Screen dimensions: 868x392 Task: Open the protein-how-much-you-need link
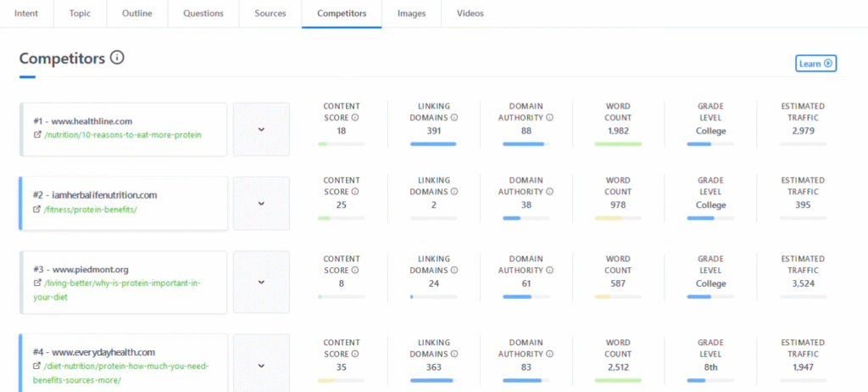coord(120,373)
